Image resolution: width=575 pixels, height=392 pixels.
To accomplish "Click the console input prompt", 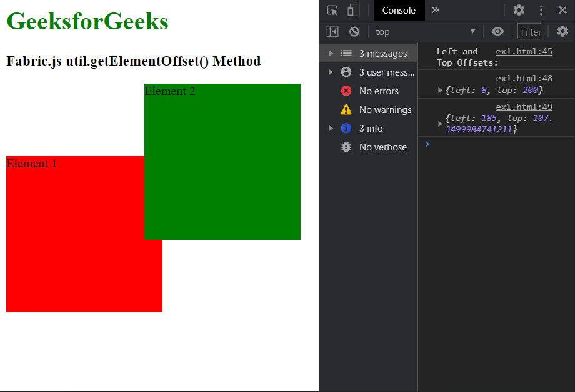I will coord(496,144).
